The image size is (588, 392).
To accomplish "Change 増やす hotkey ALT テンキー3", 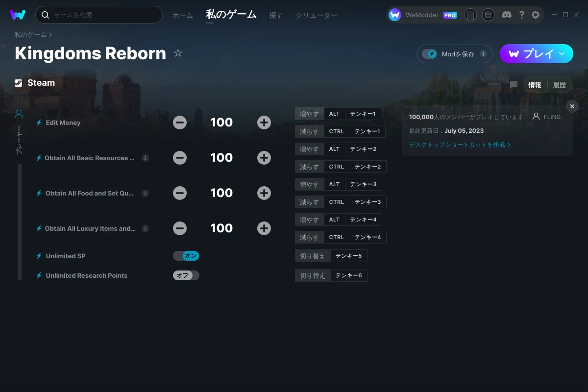I will coord(339,184).
